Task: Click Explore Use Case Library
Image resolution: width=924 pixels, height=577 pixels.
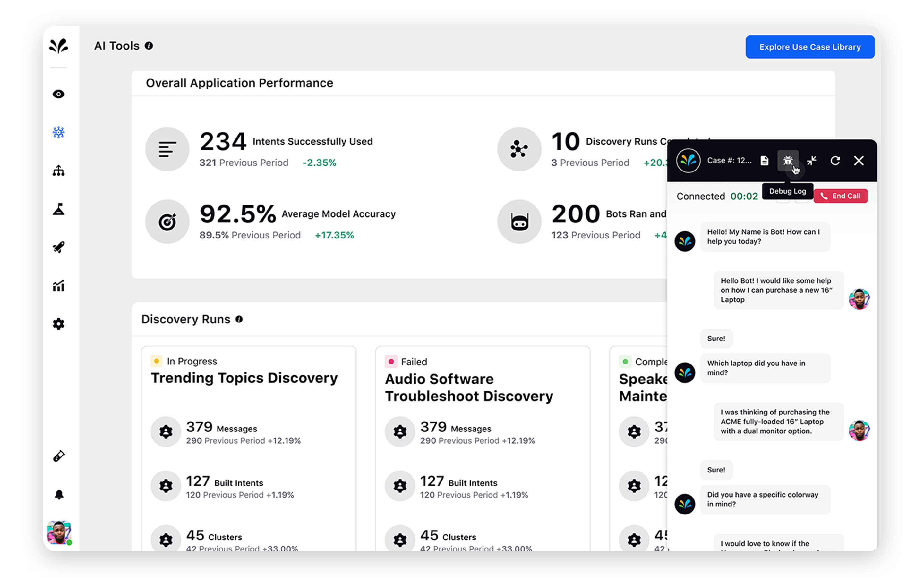Action: tap(810, 46)
